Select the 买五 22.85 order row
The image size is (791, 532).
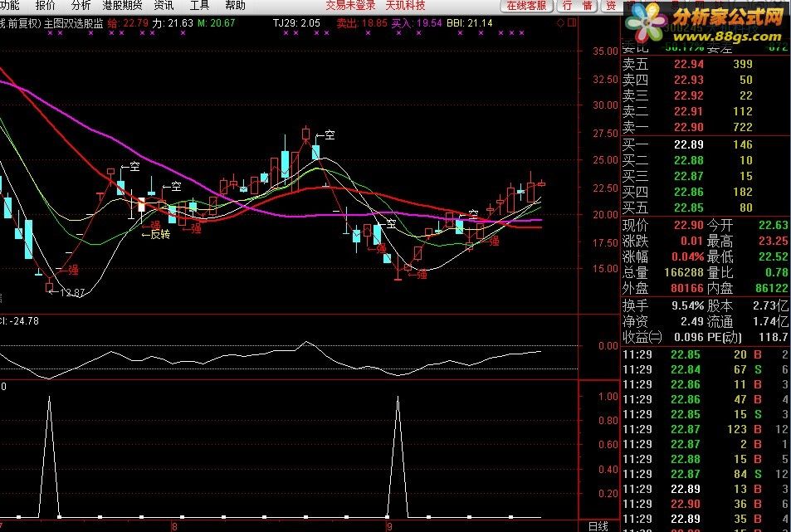[x=705, y=207]
